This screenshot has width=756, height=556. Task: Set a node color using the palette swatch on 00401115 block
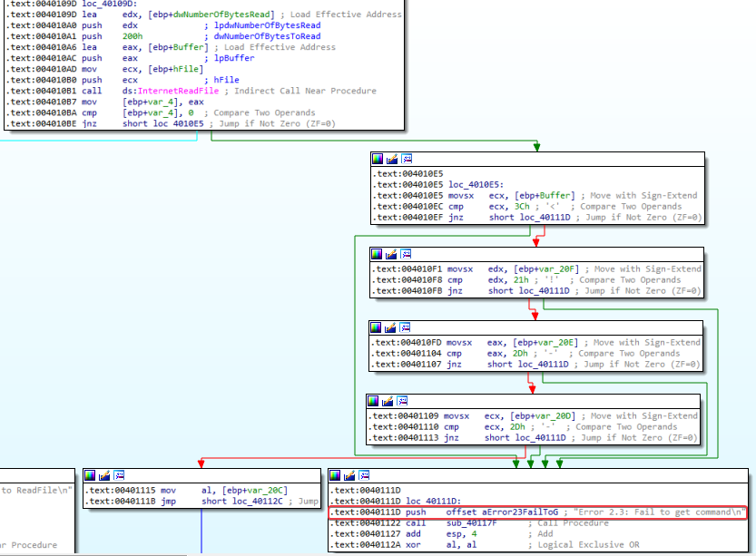tap(89, 473)
